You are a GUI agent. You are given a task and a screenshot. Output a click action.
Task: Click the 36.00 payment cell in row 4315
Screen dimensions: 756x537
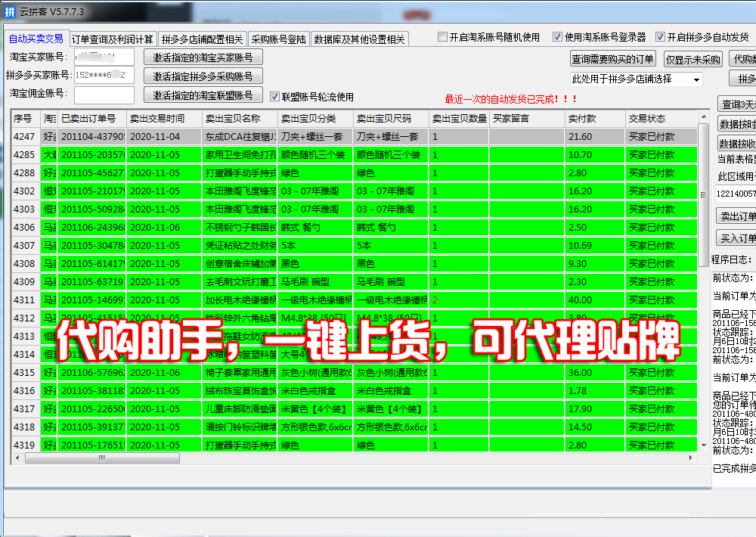coord(595,372)
